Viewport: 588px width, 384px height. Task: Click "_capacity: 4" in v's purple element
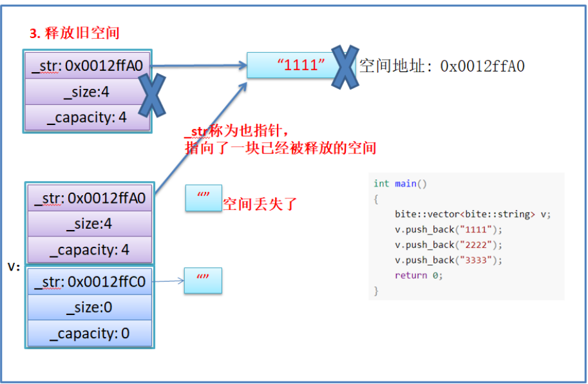90,250
